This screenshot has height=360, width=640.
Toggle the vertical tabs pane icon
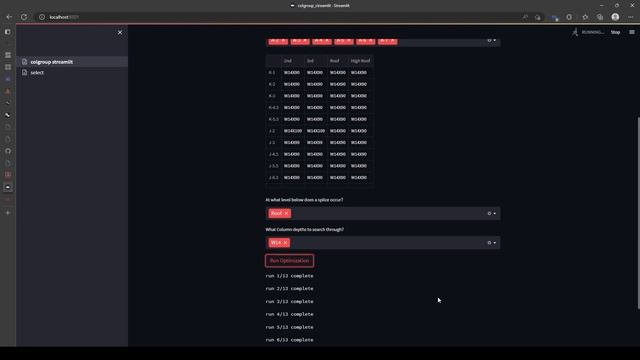coord(8,32)
